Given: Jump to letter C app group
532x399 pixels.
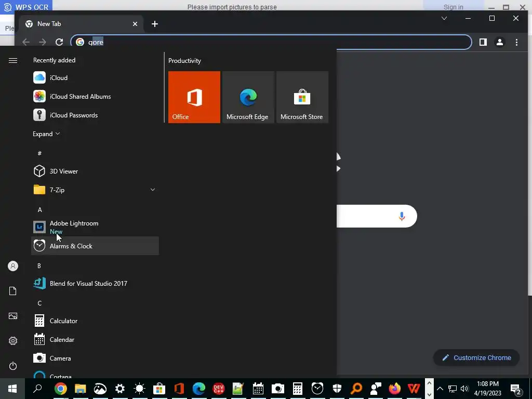Looking at the screenshot, I should 39,303.
